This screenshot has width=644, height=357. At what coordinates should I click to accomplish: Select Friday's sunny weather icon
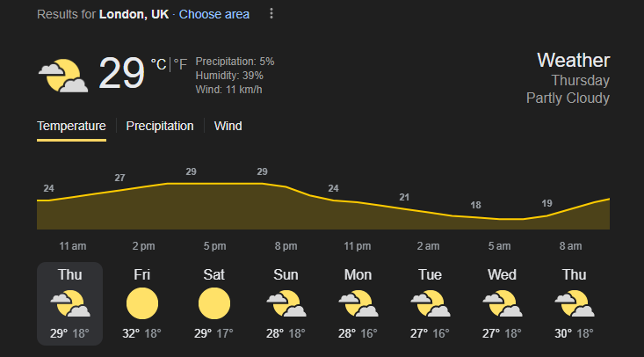(x=142, y=303)
